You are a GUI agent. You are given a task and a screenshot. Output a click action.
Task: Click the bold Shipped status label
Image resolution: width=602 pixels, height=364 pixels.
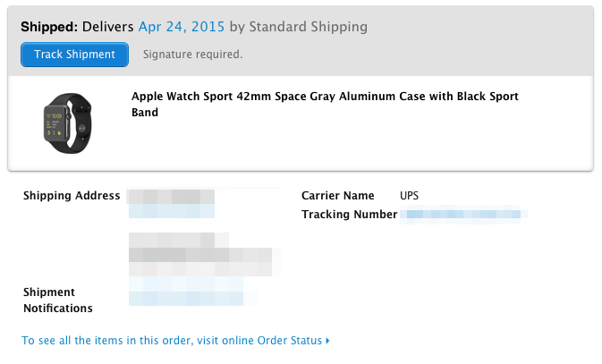49,27
